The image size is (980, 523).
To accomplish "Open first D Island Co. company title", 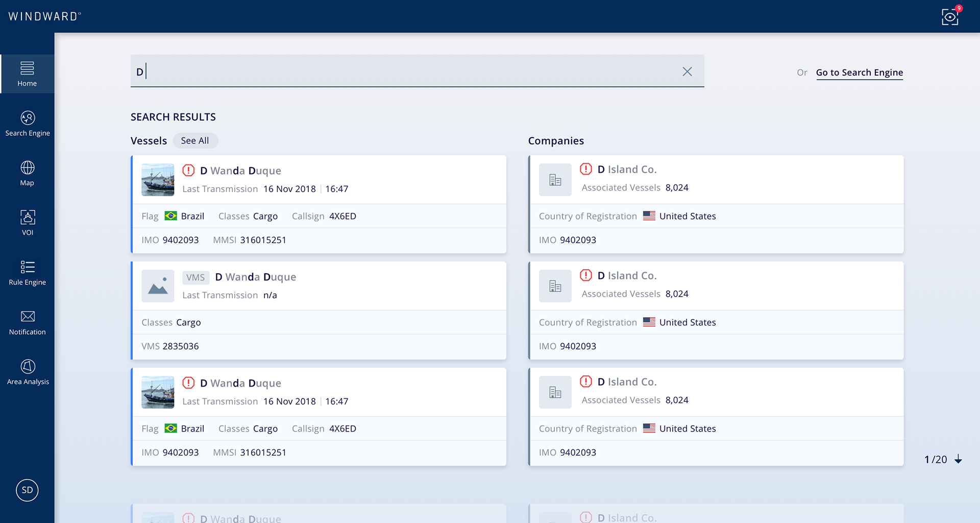I will click(x=627, y=169).
